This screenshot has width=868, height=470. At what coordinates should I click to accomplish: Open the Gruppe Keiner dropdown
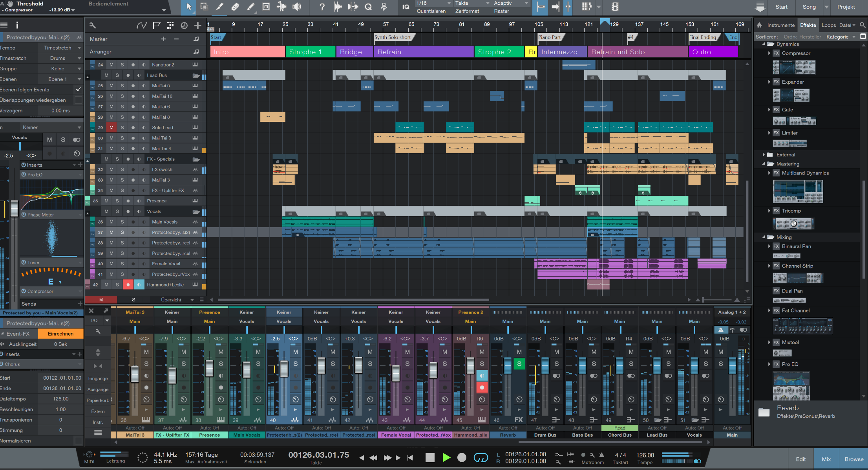click(60, 69)
